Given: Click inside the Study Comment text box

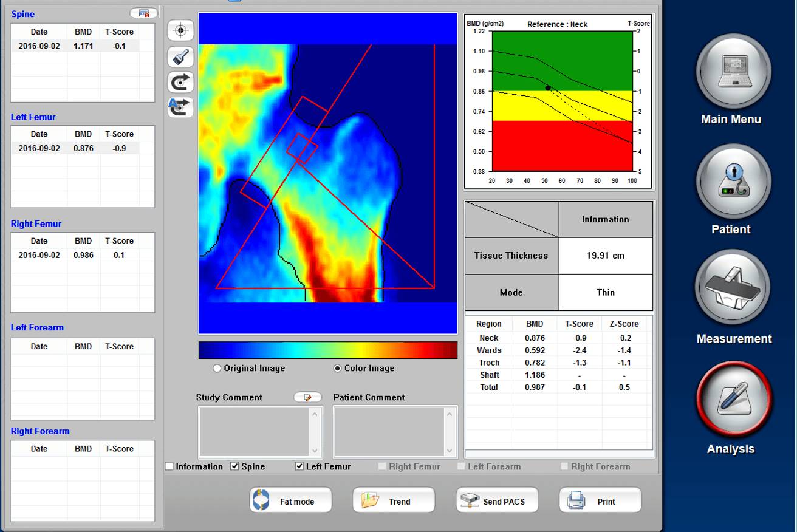Looking at the screenshot, I should (x=255, y=432).
